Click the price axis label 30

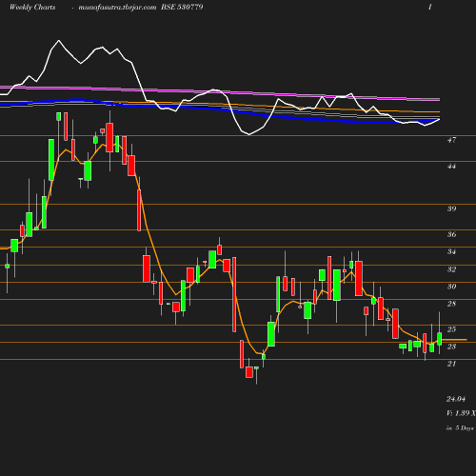[x=451, y=287]
